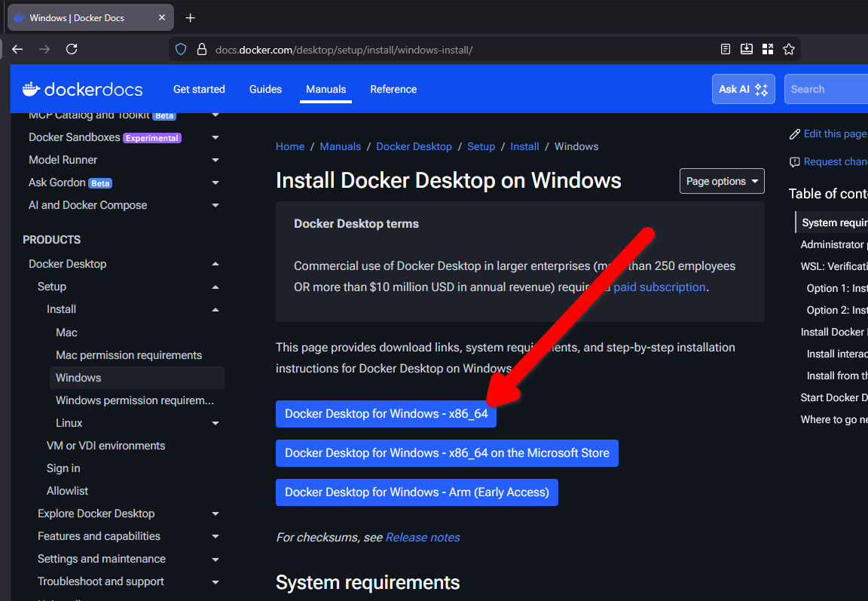Click the tracking protection shield icon
This screenshot has height=601, width=868.
coord(180,48)
